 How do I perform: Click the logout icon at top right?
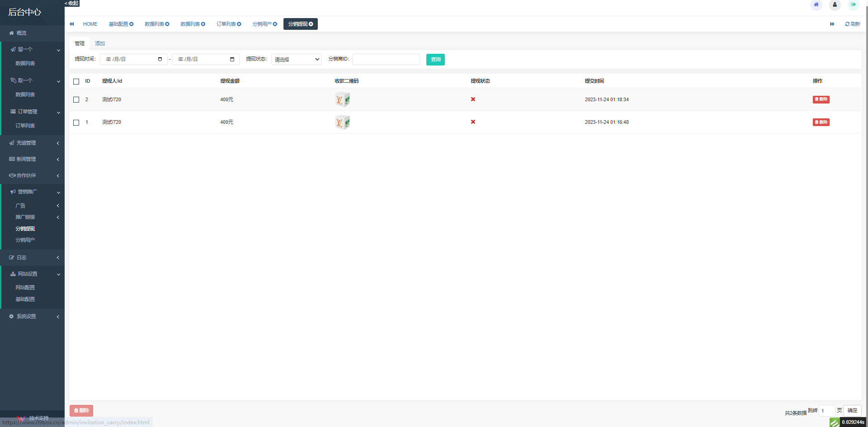tap(853, 5)
